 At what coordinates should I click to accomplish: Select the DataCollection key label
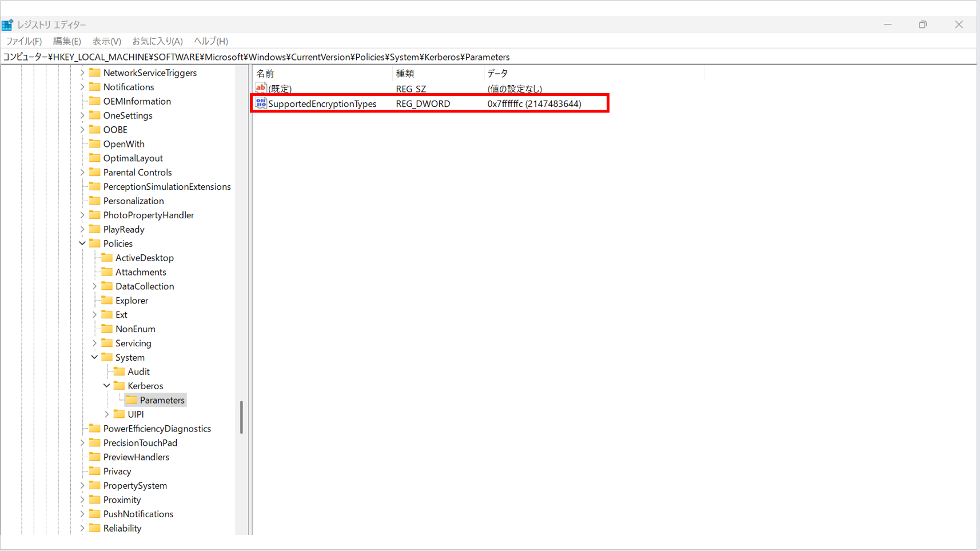pyautogui.click(x=145, y=286)
